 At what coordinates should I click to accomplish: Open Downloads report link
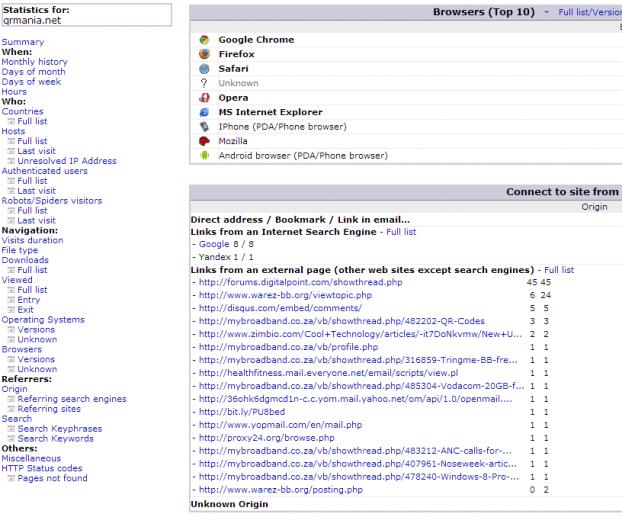tap(25, 260)
